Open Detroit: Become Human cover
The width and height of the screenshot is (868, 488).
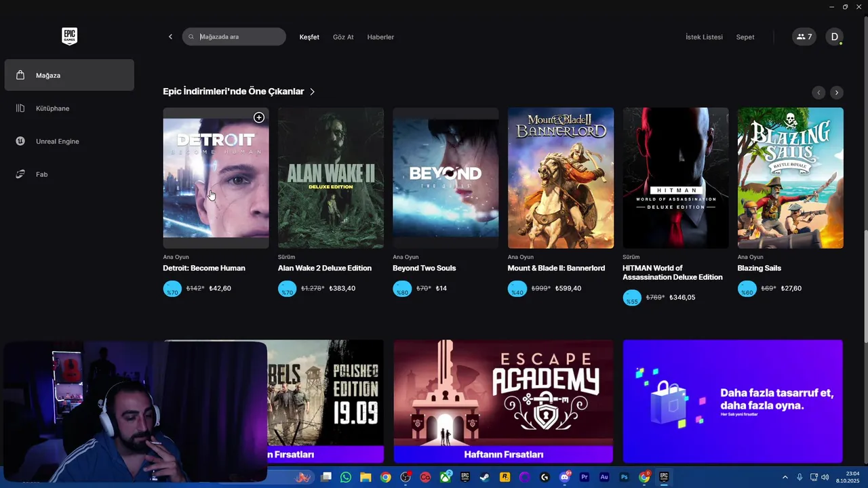coord(216,178)
